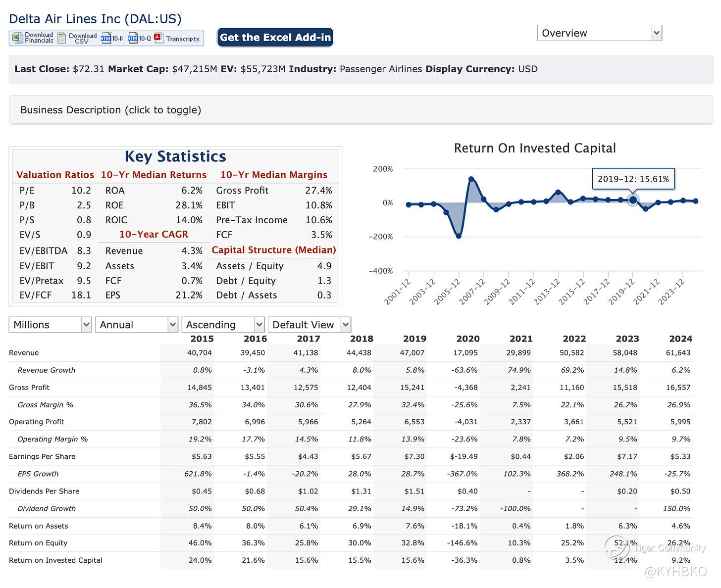Open the 10-Q filing icon
721x588 pixels.
(133, 38)
